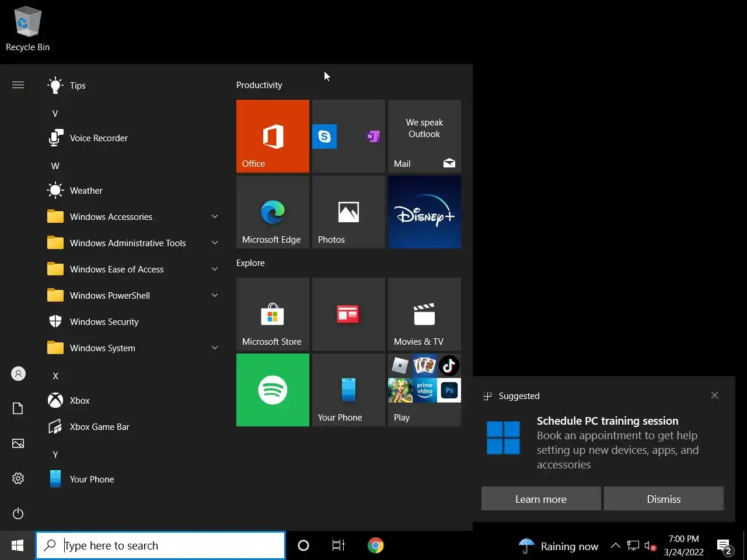Image resolution: width=747 pixels, height=560 pixels.
Task: Open Settings gear in Start sidebar
Action: (x=18, y=478)
